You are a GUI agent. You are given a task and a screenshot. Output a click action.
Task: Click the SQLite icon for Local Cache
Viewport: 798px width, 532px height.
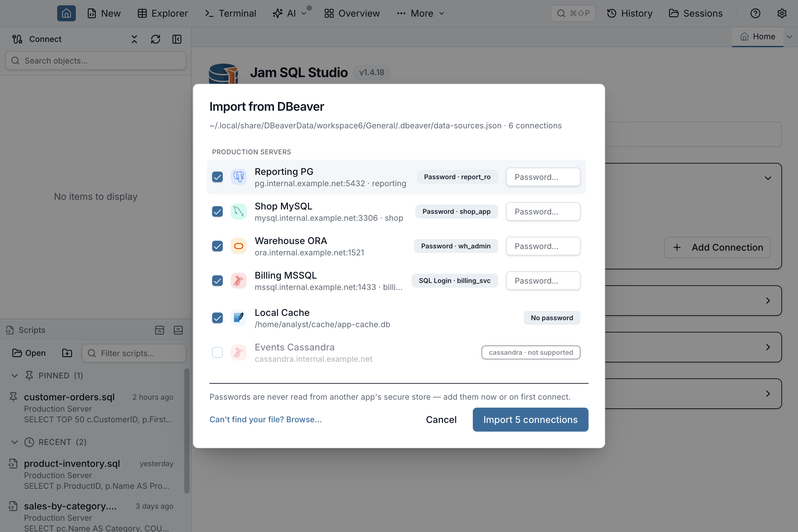pos(238,318)
